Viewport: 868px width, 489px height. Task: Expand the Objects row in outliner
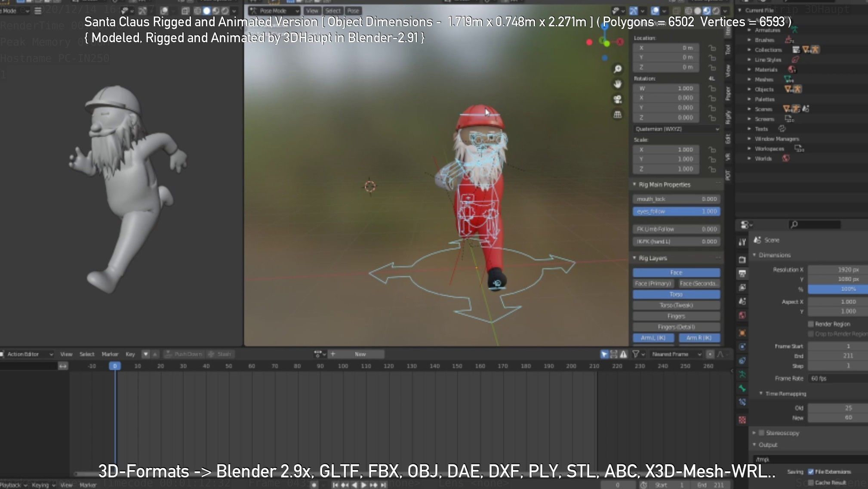pyautogui.click(x=749, y=90)
